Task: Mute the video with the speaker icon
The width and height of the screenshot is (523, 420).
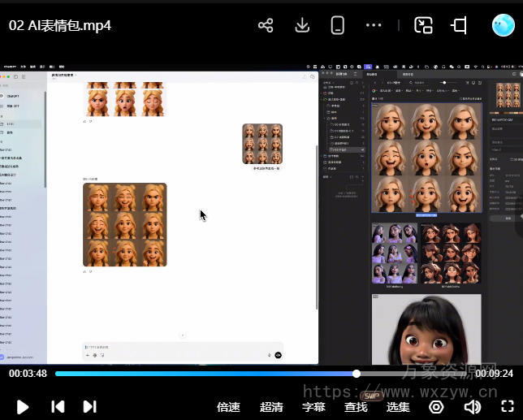Action: pyautogui.click(x=472, y=406)
